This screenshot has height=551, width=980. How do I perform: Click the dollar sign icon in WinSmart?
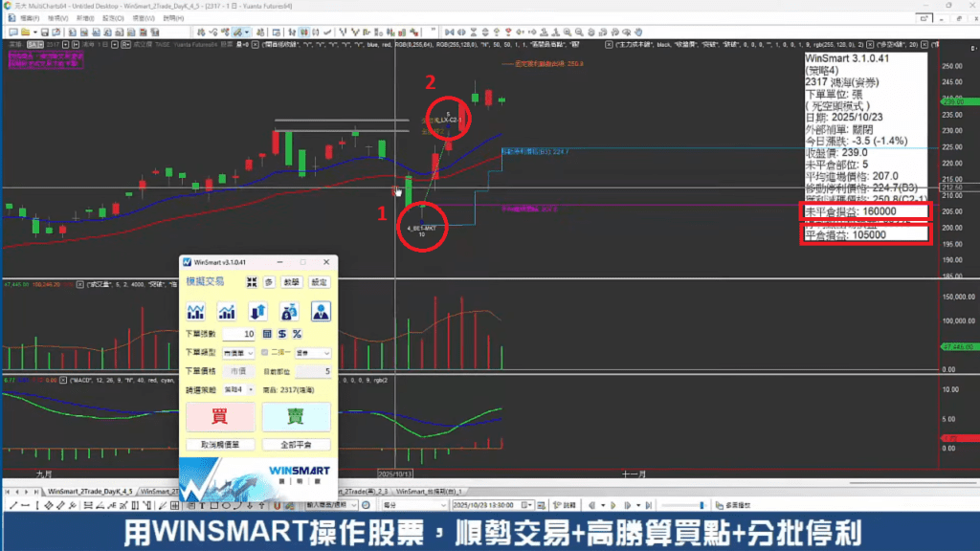point(281,334)
